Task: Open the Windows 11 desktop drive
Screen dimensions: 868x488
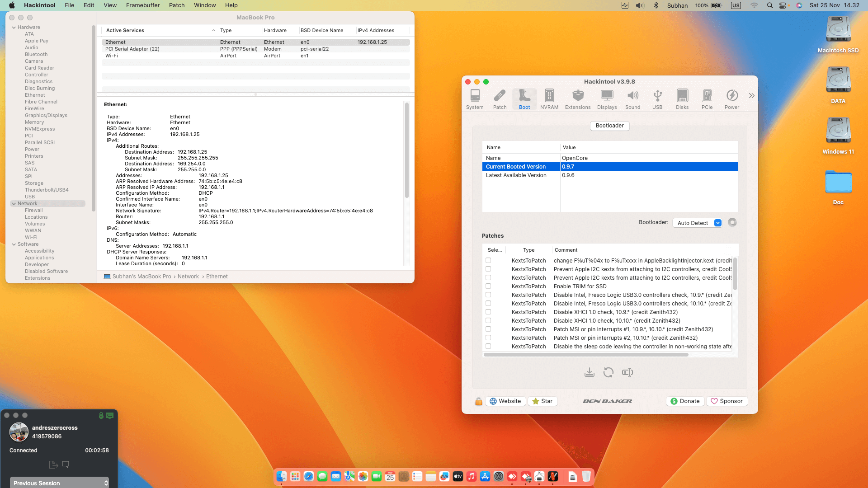Action: [x=838, y=136]
